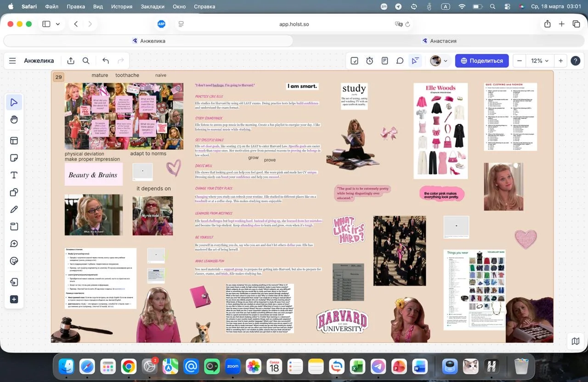Open Finder from the Dock
The width and height of the screenshot is (588, 382).
[x=67, y=366]
